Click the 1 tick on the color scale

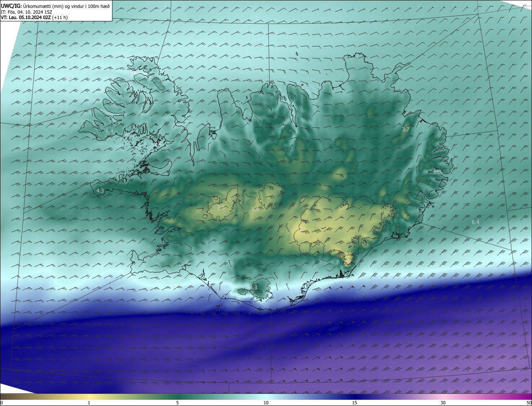tap(89, 403)
